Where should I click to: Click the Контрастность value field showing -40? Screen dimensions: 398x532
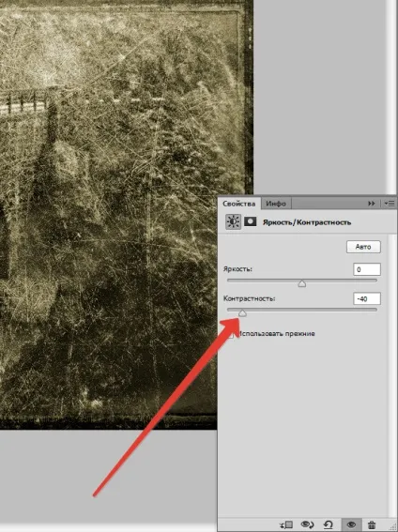tap(367, 298)
